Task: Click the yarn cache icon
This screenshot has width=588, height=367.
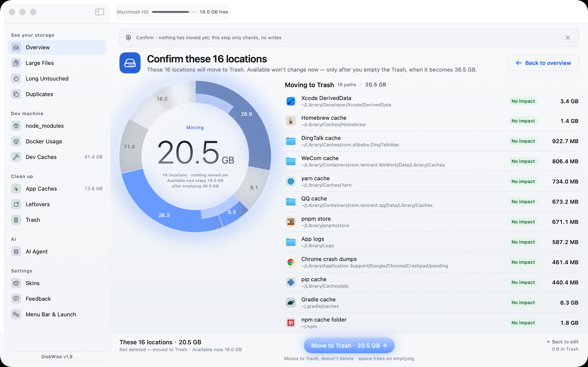Action: (x=291, y=182)
